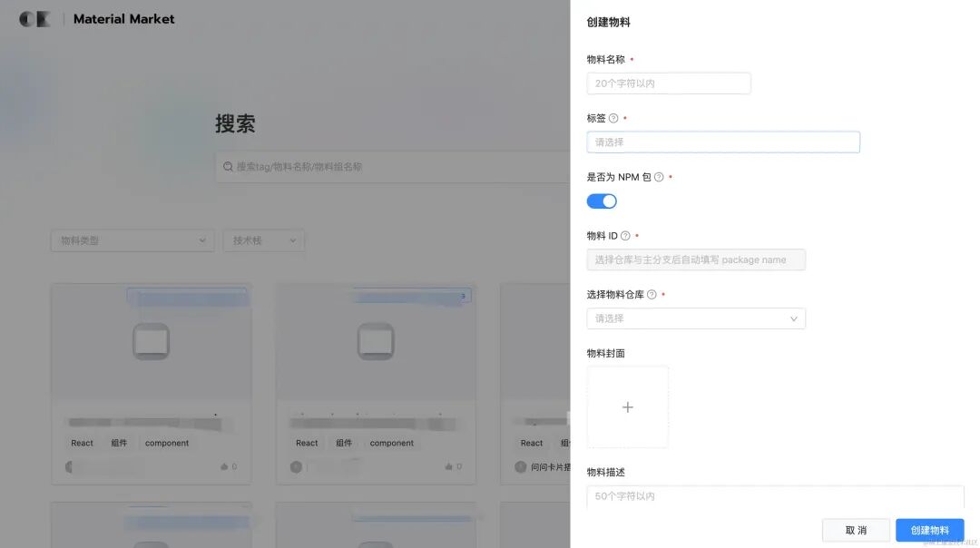Click the main search input box
The width and height of the screenshot is (980, 548).
click(x=393, y=167)
